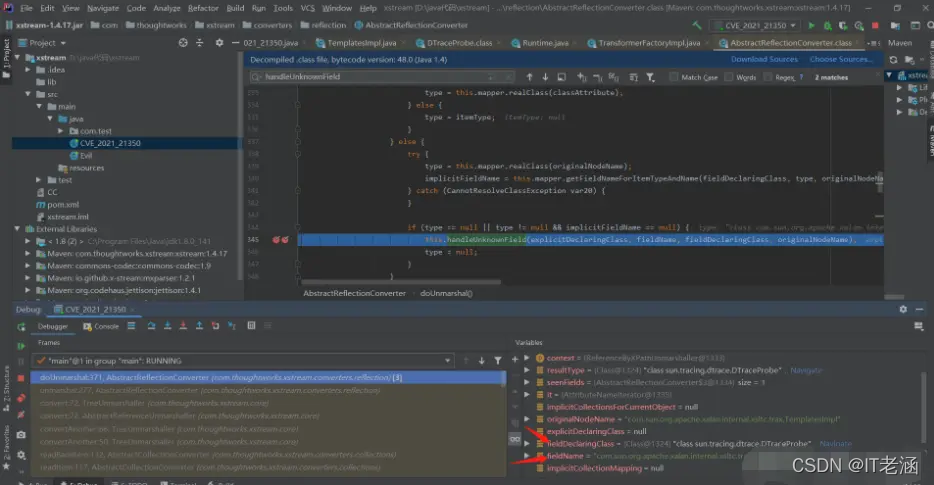Open the Navigate menu
Viewport: 934px width, 485px height.
coord(102,8)
